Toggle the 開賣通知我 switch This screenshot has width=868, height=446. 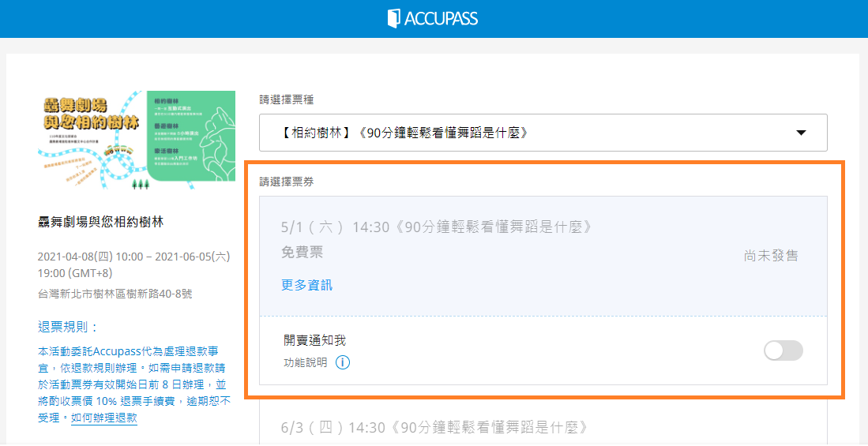pyautogui.click(x=783, y=350)
